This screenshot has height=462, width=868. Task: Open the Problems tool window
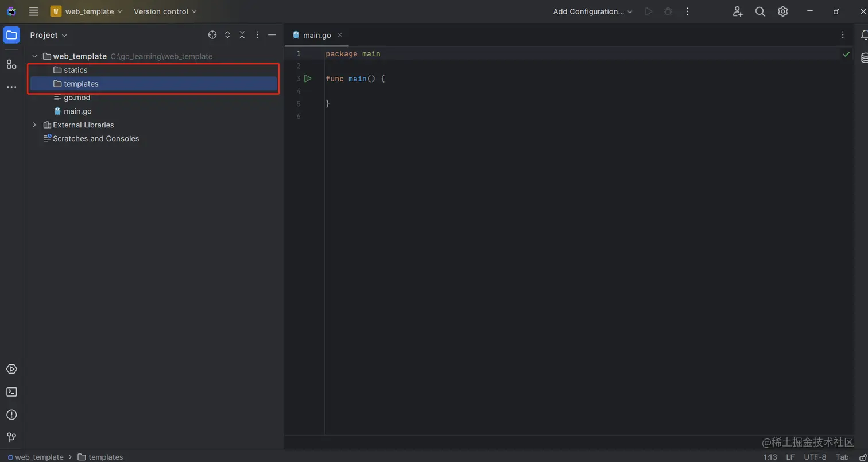[x=11, y=415]
